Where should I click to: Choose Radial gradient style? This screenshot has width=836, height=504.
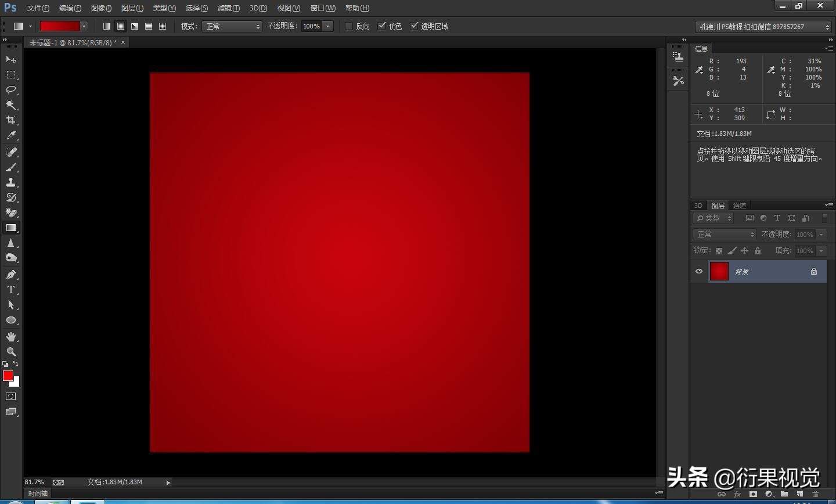pos(121,26)
